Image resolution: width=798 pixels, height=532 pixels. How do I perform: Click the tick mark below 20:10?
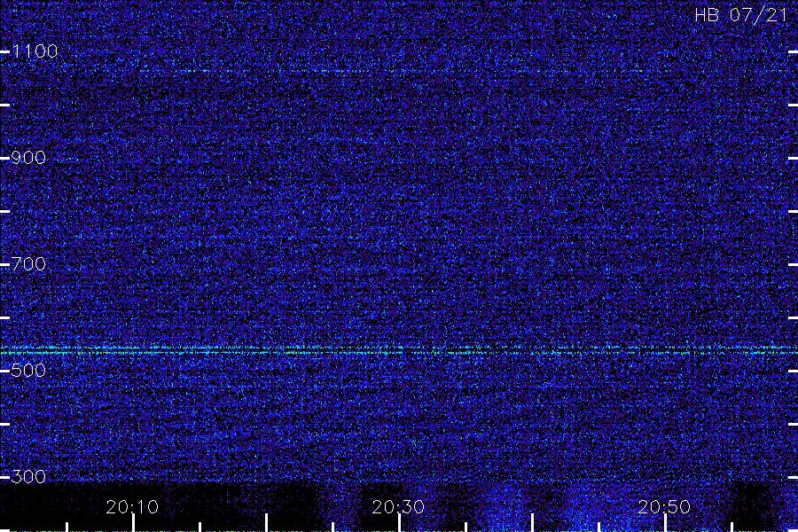coord(133,523)
